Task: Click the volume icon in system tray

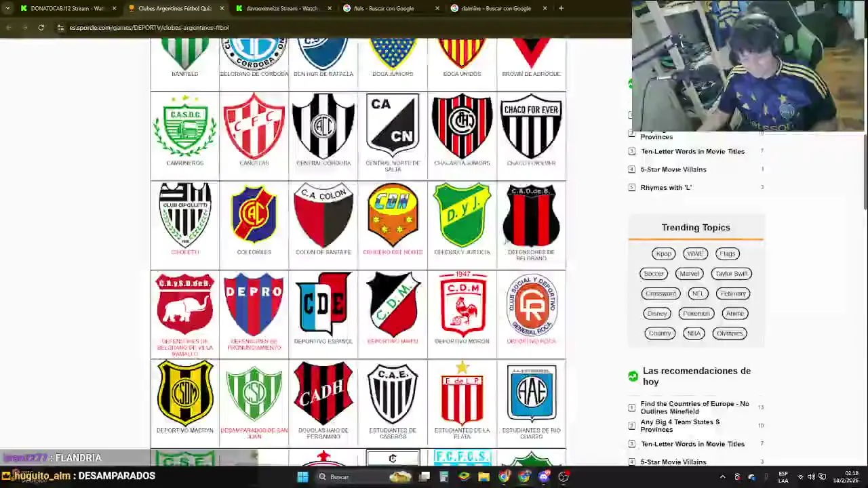Action: [x=811, y=476]
